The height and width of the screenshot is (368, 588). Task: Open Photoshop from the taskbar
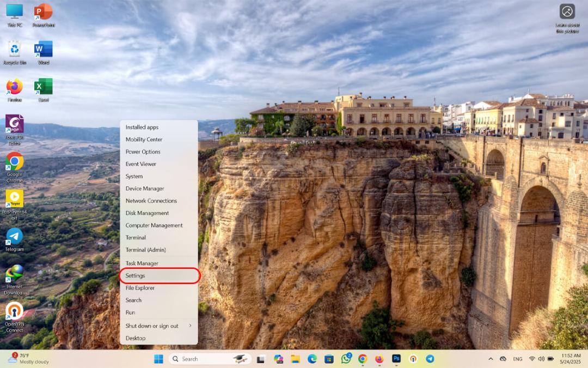coord(396,359)
